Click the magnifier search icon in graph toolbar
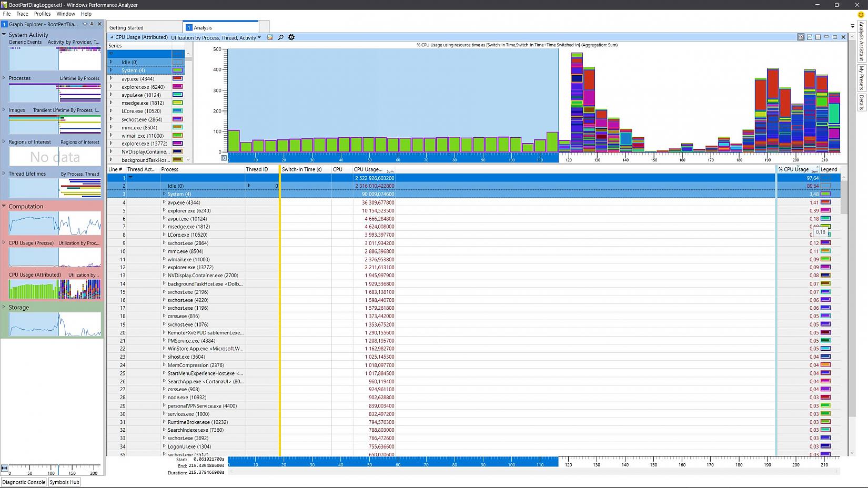868x488 pixels. [281, 37]
